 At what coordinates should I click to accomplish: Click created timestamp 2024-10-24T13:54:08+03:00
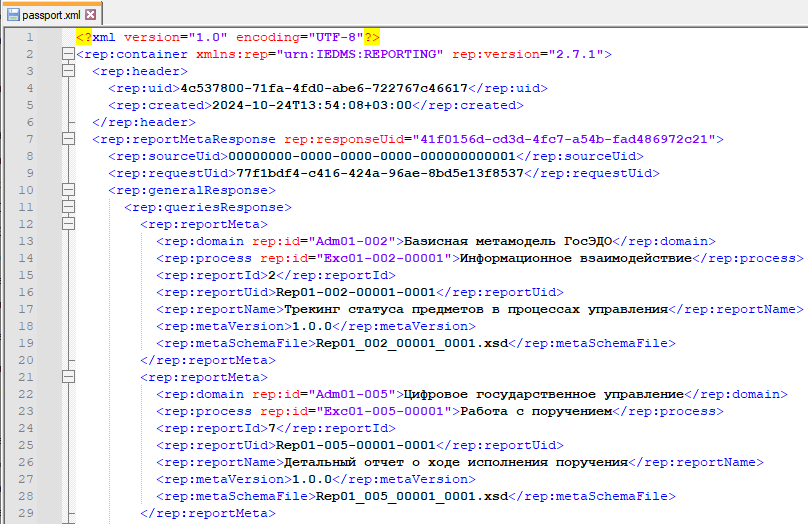coord(312,105)
